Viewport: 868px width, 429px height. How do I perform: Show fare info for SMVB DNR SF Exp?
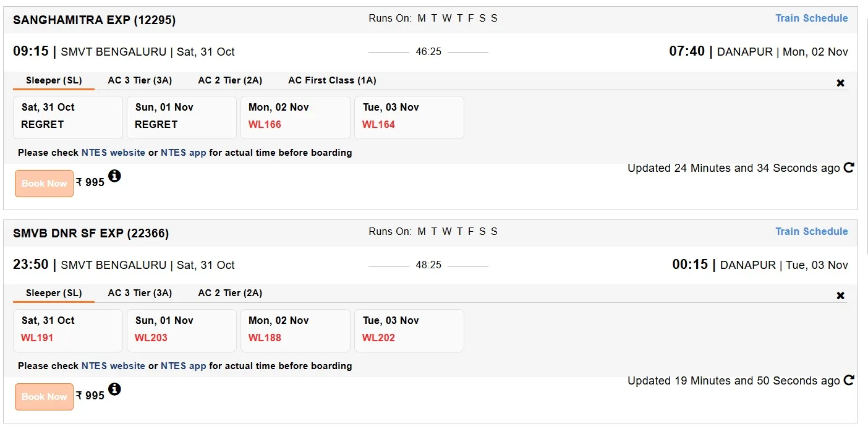tap(114, 389)
